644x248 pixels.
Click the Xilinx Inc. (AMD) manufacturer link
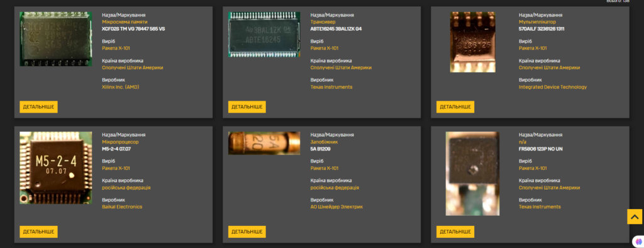121,87
